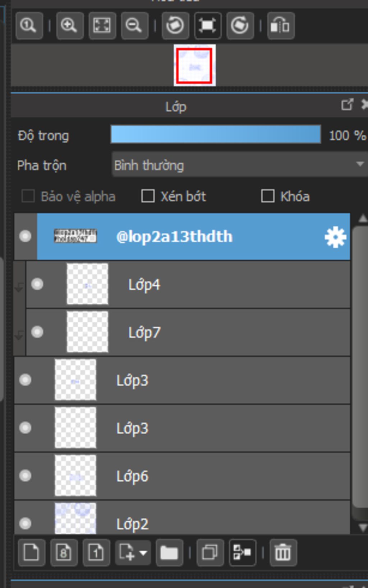Delete layer with trash icon
This screenshot has width=368, height=588.
[x=283, y=552]
